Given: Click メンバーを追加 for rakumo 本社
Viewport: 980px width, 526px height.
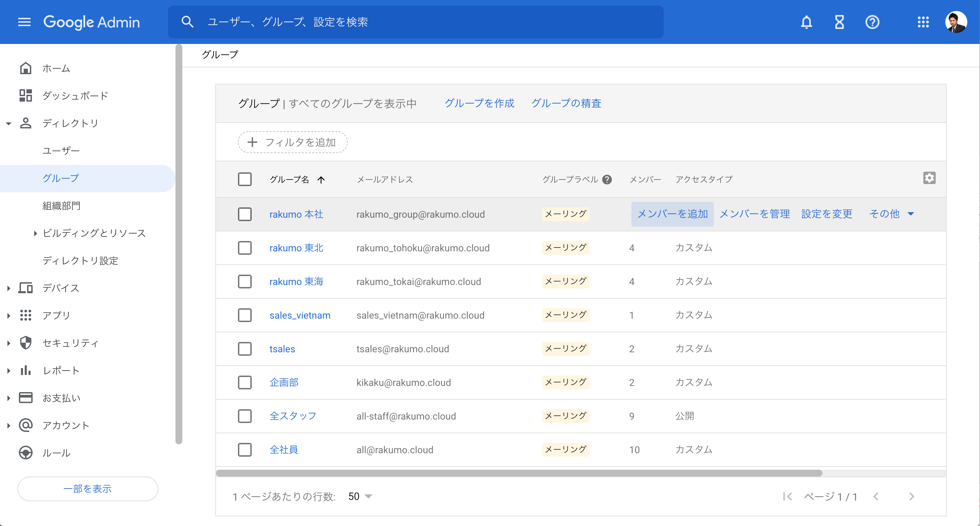Looking at the screenshot, I should tap(672, 214).
